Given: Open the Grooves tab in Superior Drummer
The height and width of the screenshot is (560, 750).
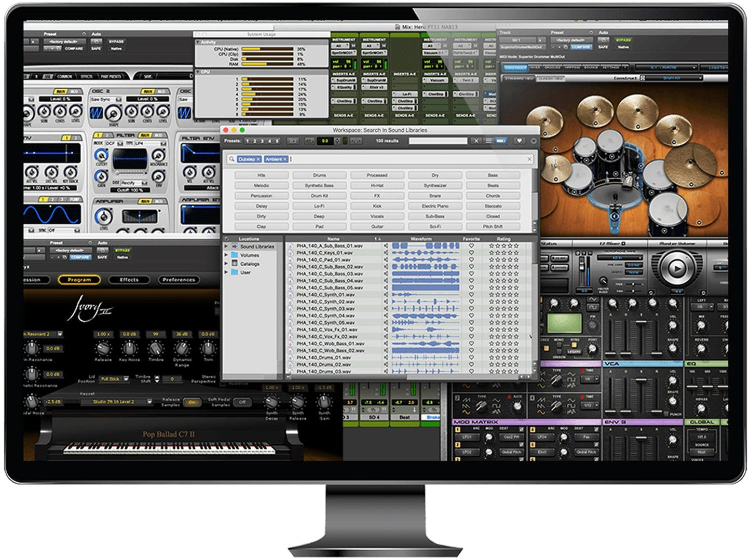Looking at the screenshot, I should coord(551,66).
